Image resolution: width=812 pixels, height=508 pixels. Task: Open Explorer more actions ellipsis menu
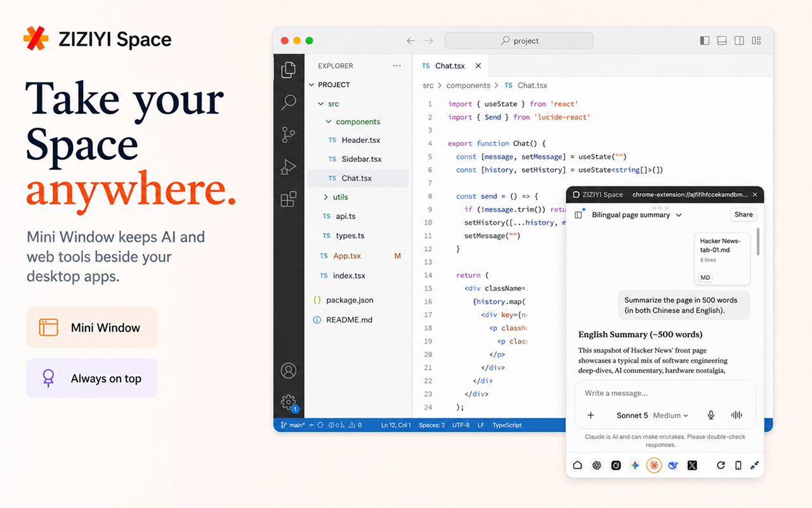click(397, 65)
